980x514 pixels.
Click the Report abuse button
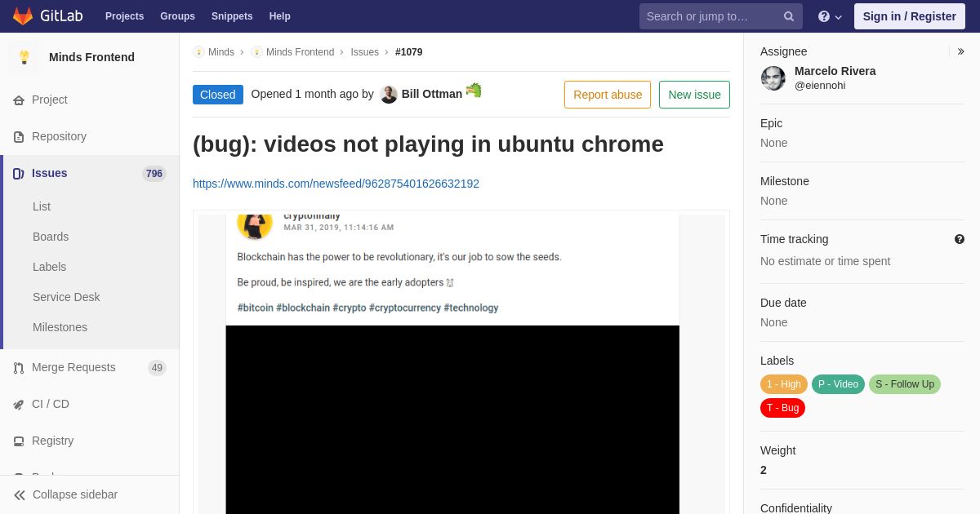(608, 95)
